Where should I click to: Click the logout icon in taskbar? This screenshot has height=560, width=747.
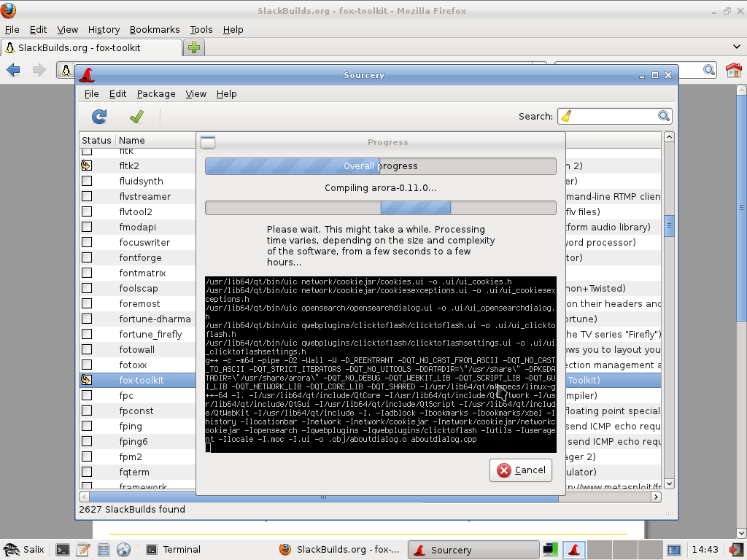point(737,550)
